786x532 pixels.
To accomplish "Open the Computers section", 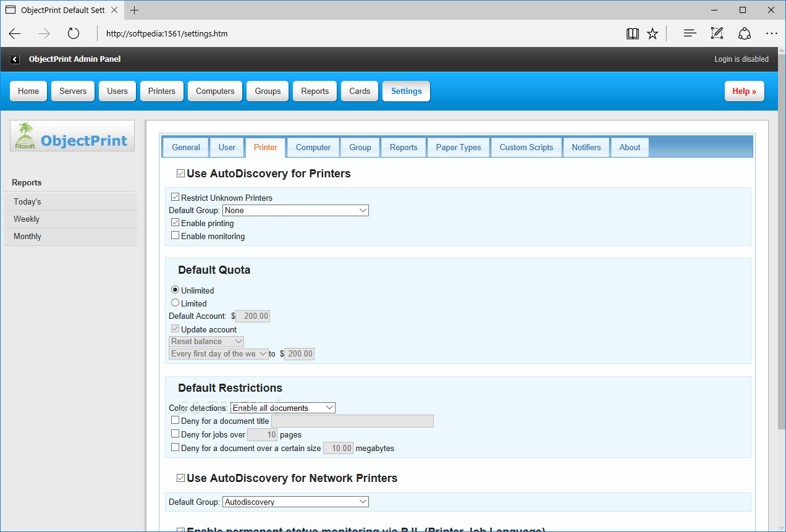I will pos(215,91).
